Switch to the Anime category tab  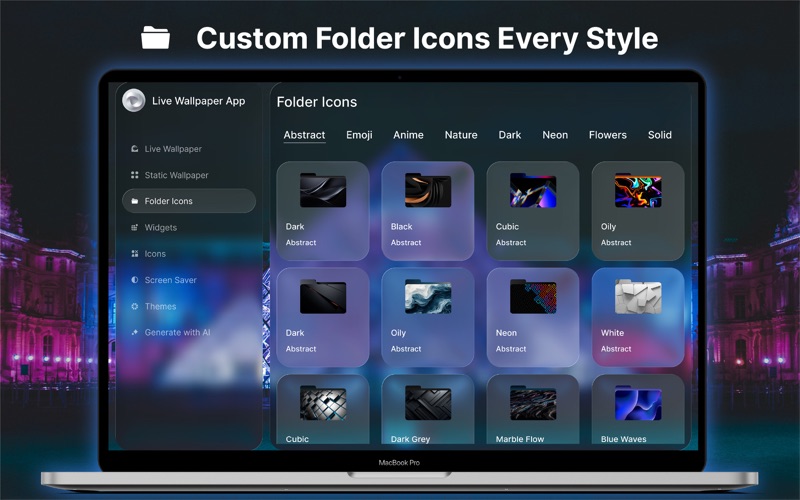point(408,135)
